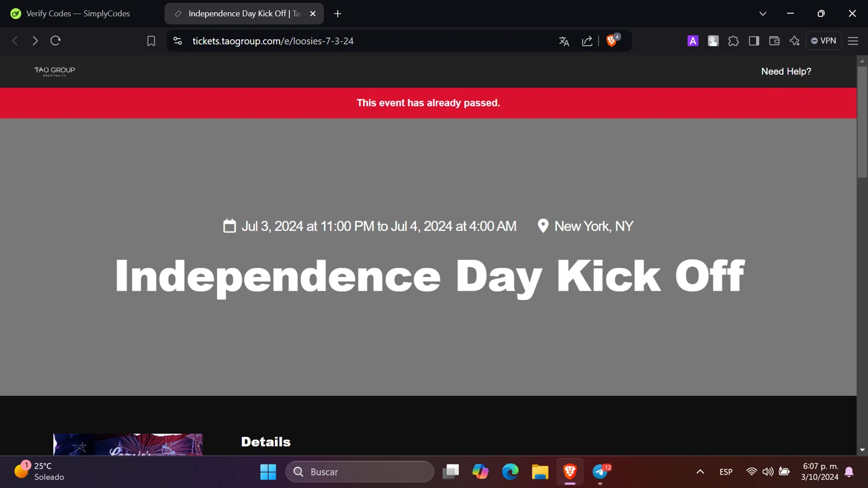Open the weather widget showing 25°C
Viewport: 868px width, 488px height.
tap(39, 471)
